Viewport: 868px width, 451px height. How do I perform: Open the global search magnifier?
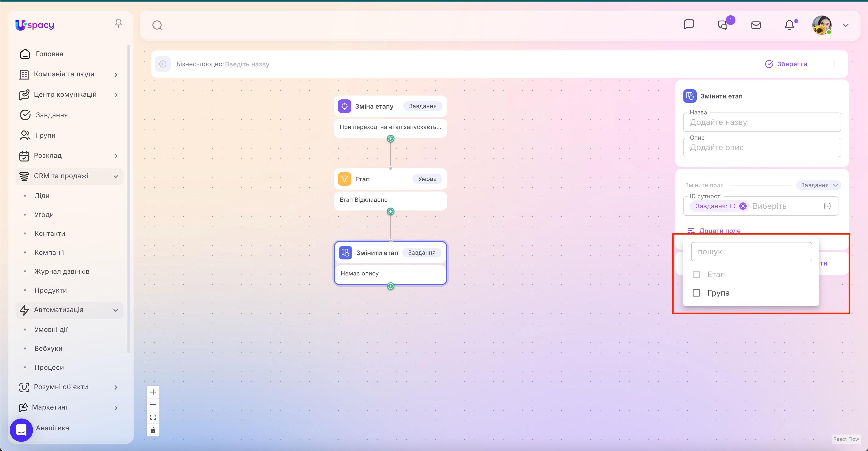(157, 25)
